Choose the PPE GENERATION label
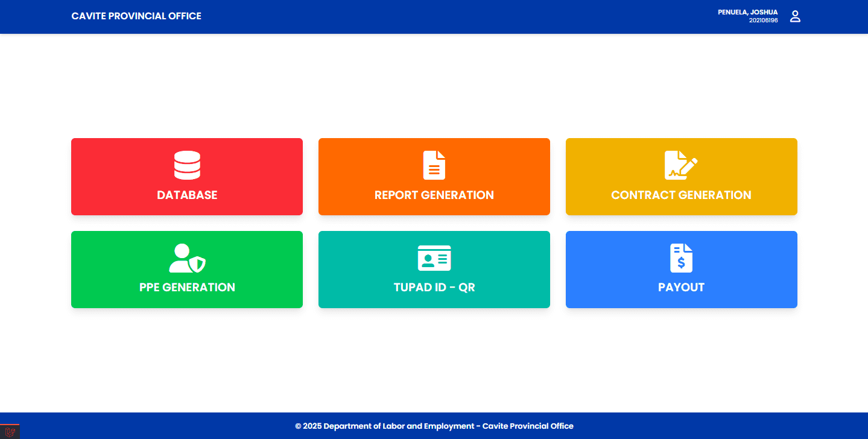 [187, 287]
